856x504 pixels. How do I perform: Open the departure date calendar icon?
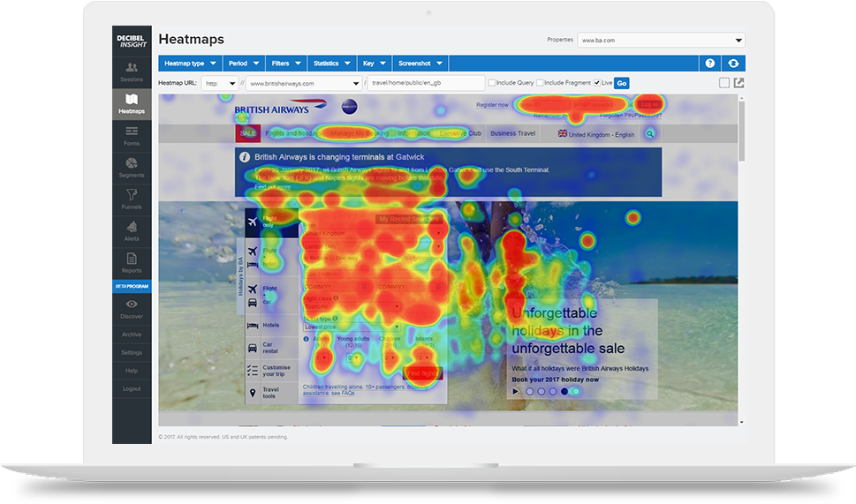tap(364, 286)
